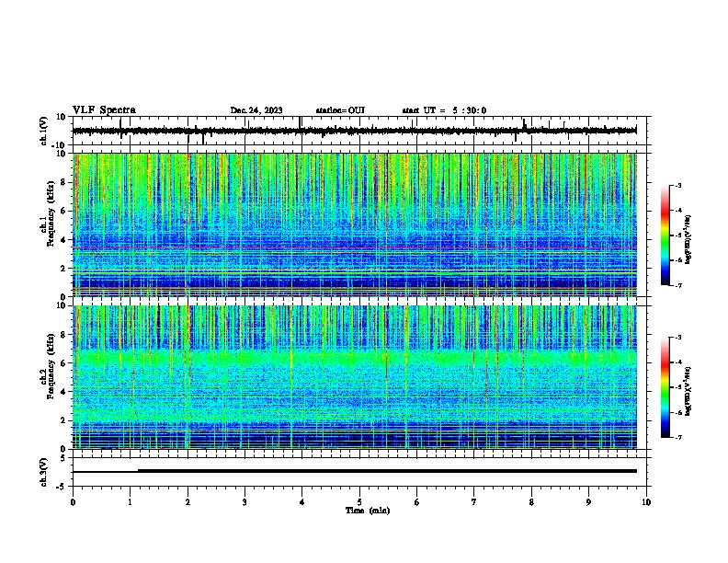Click the ch.1 Frequency (kHz) axis label
This screenshot has height=563, width=728.
pos(48,214)
